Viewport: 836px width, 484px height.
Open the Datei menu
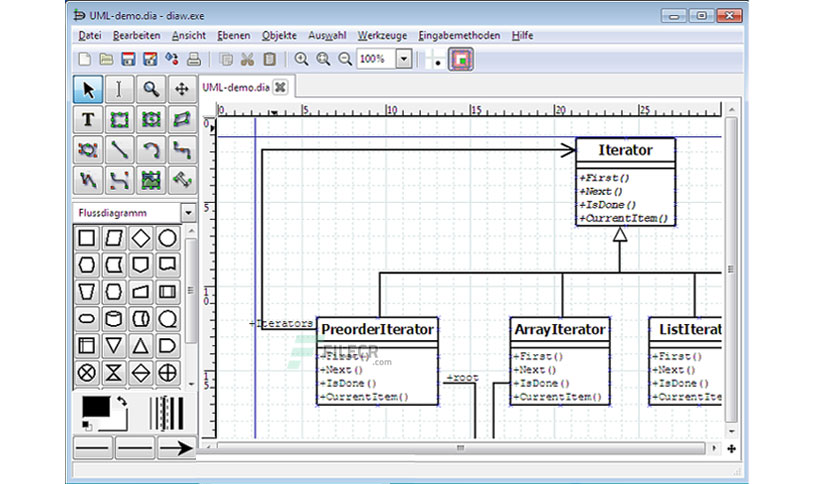[90, 36]
